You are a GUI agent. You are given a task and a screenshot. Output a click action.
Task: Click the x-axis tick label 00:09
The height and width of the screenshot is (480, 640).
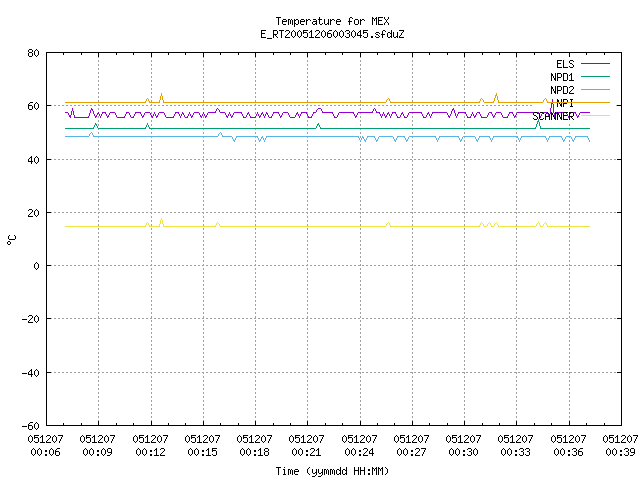[x=98, y=452]
